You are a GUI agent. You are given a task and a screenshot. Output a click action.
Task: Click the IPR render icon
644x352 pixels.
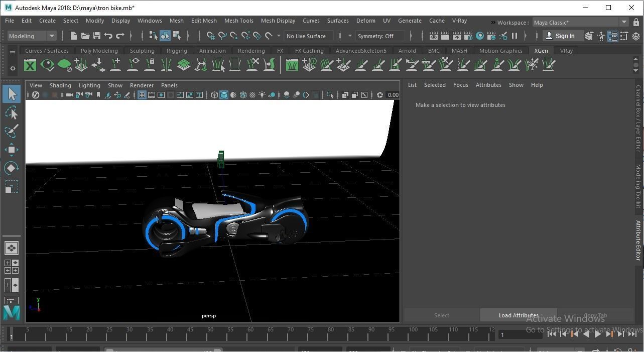tap(456, 36)
